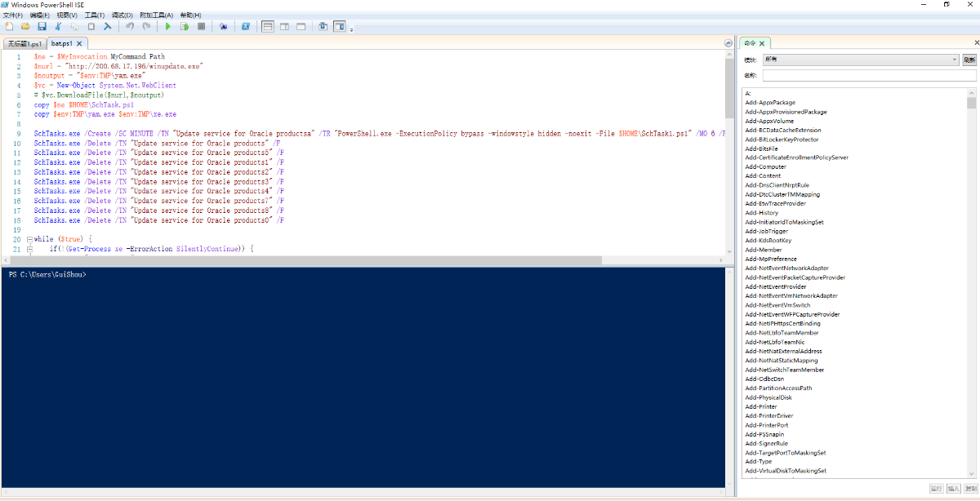Collapse the script pane with the round arrow
The width and height of the screenshot is (980, 501).
[x=728, y=43]
